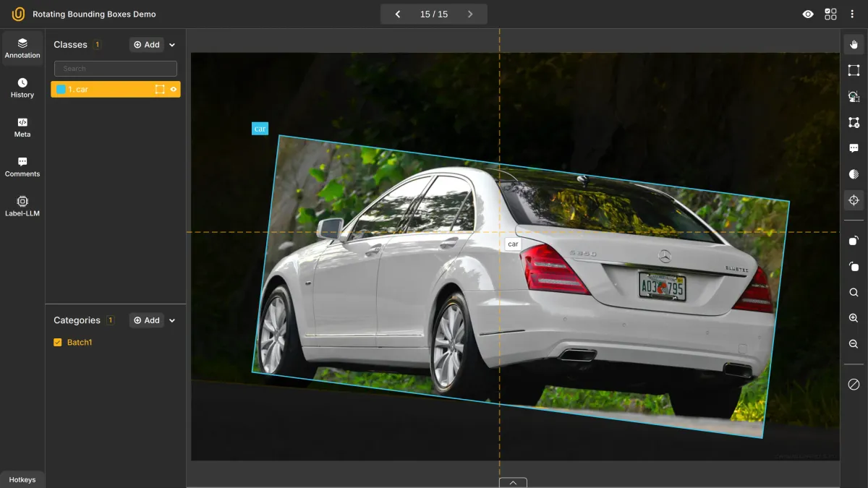868x488 pixels.
Task: Hide the car class using its eye toggle
Action: pos(174,89)
